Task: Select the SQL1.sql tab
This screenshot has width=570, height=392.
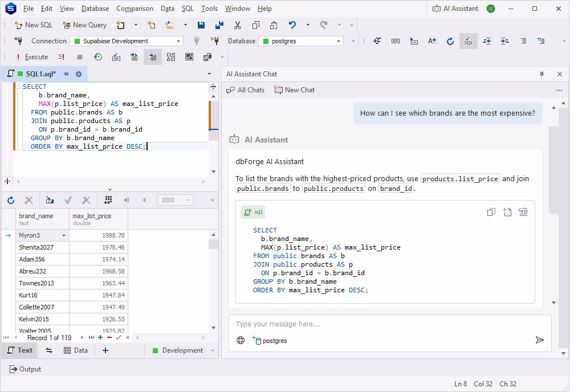Action: pos(40,74)
